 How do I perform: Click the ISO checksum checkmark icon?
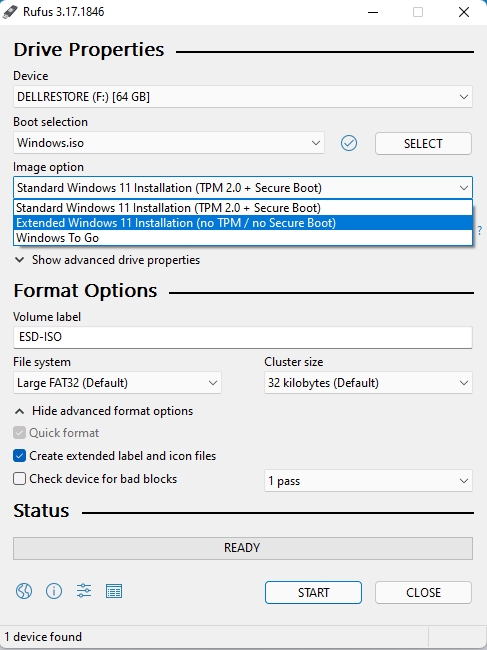point(349,143)
